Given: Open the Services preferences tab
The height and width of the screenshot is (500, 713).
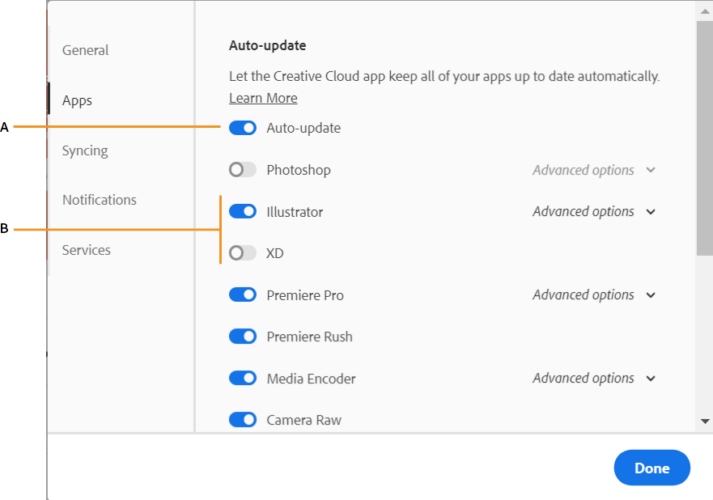Looking at the screenshot, I should (x=86, y=250).
